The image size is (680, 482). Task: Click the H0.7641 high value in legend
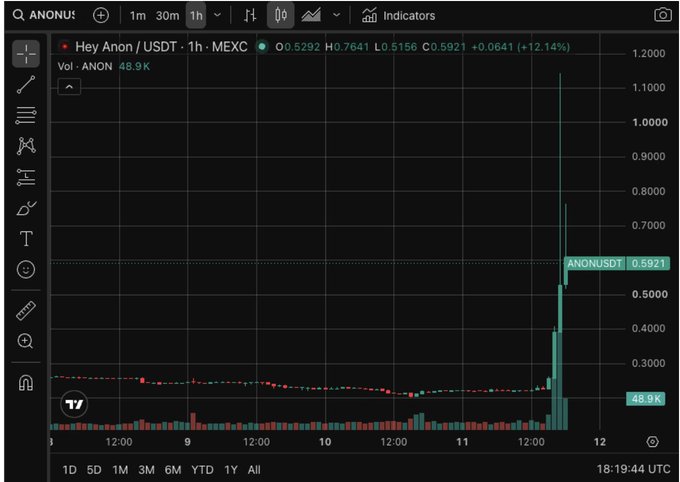(x=347, y=46)
